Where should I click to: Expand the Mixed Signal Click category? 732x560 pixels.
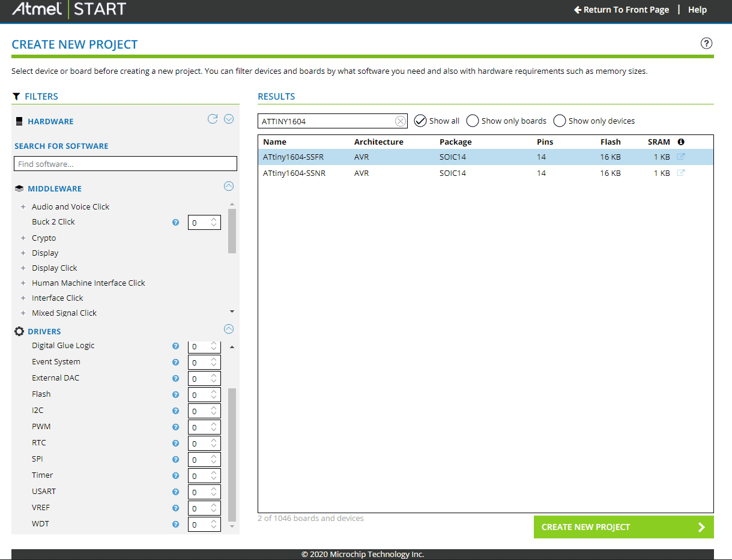coord(23,313)
